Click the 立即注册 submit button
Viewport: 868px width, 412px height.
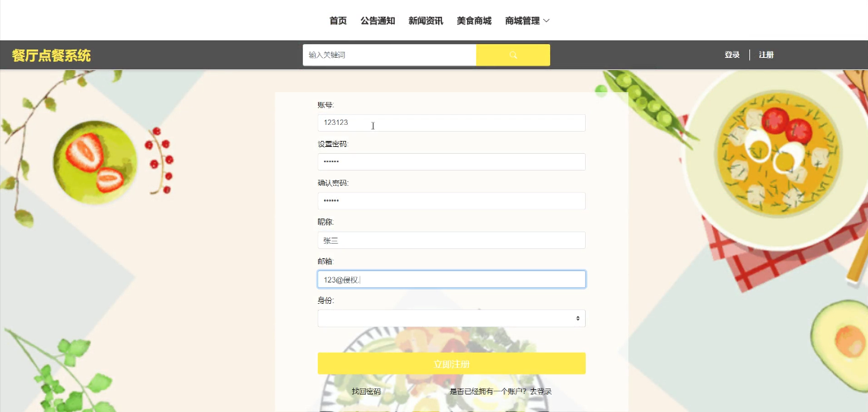coord(451,364)
